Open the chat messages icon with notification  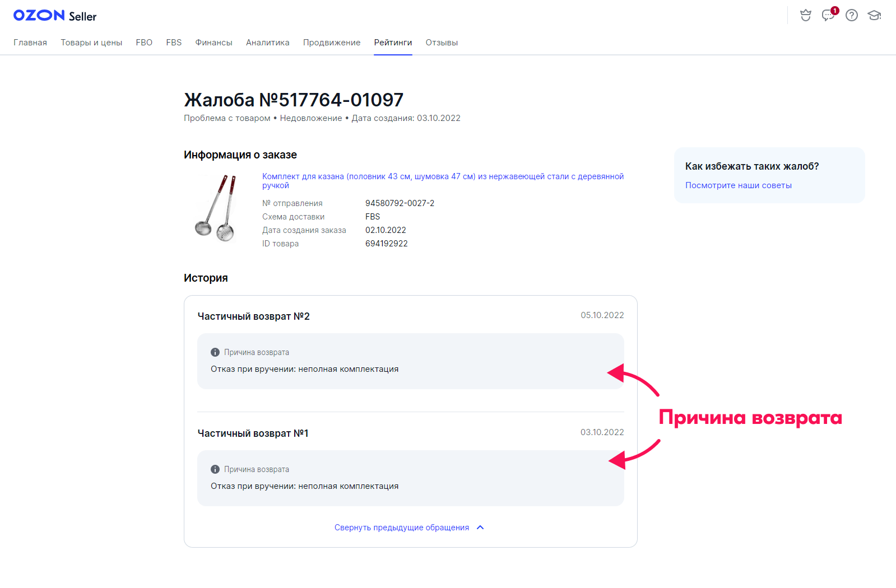(828, 16)
